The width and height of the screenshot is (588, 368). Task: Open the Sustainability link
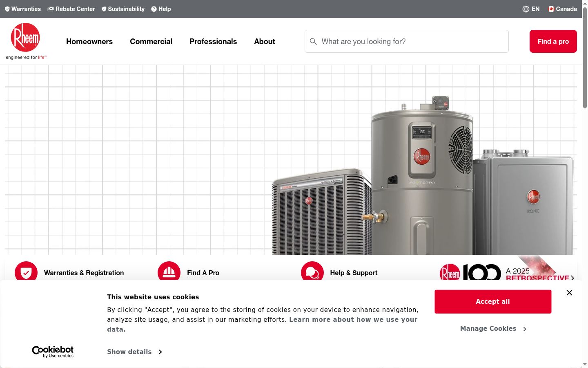tap(123, 9)
